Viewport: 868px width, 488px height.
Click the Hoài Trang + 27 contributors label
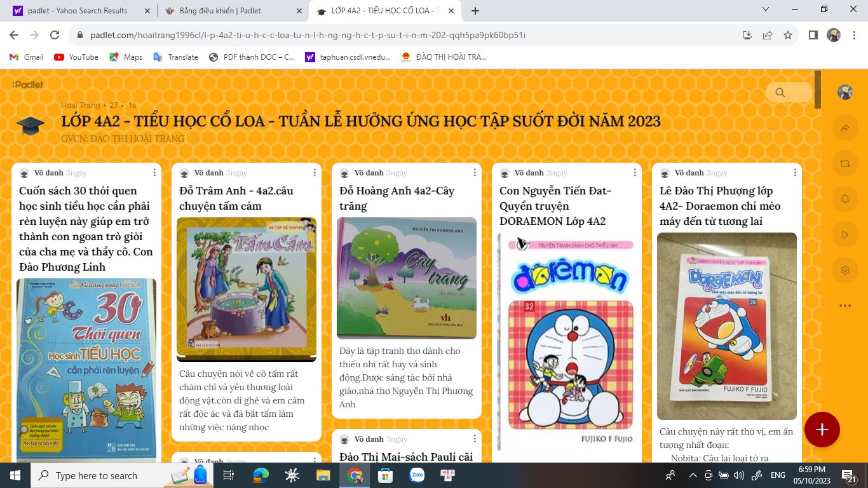click(x=90, y=105)
